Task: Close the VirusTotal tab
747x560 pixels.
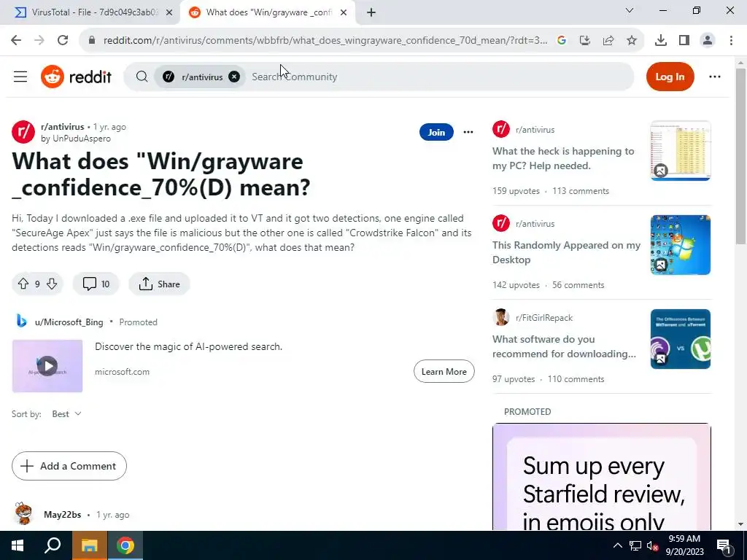Action: coord(169,12)
